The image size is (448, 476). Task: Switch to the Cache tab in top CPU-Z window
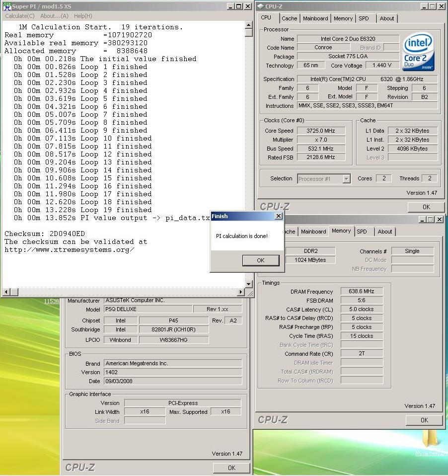click(x=289, y=18)
